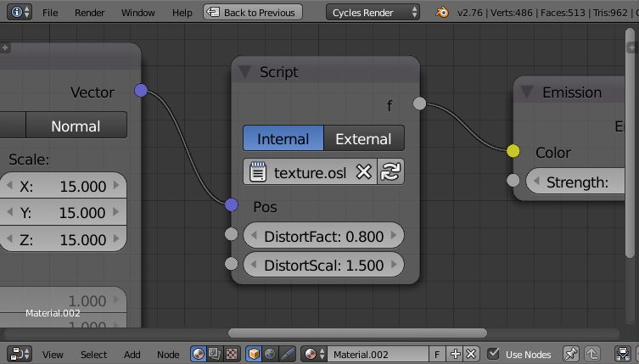Toggle fake user F button
Image resolution: width=639 pixels, height=364 pixels.
click(437, 354)
